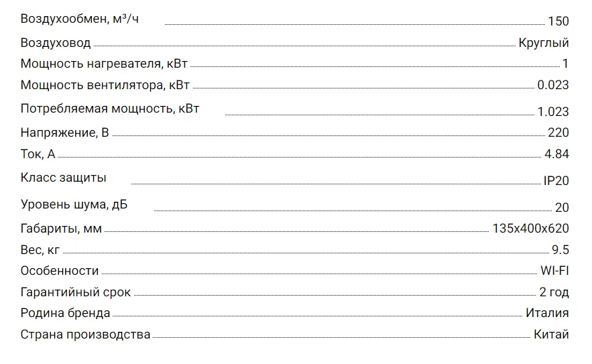Click the "Круглый" duct value
The height and width of the screenshot is (364, 592).
[x=544, y=43]
